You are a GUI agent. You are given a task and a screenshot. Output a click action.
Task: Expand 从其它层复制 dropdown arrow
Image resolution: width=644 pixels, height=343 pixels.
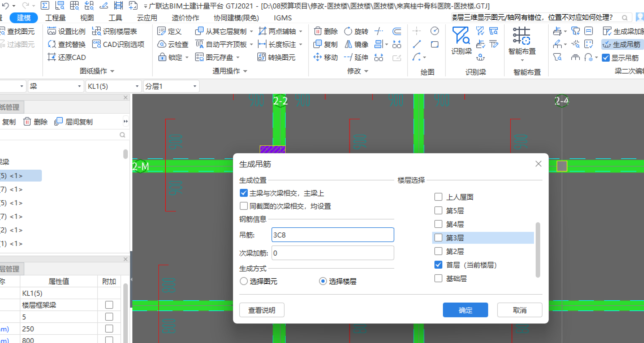(251, 31)
